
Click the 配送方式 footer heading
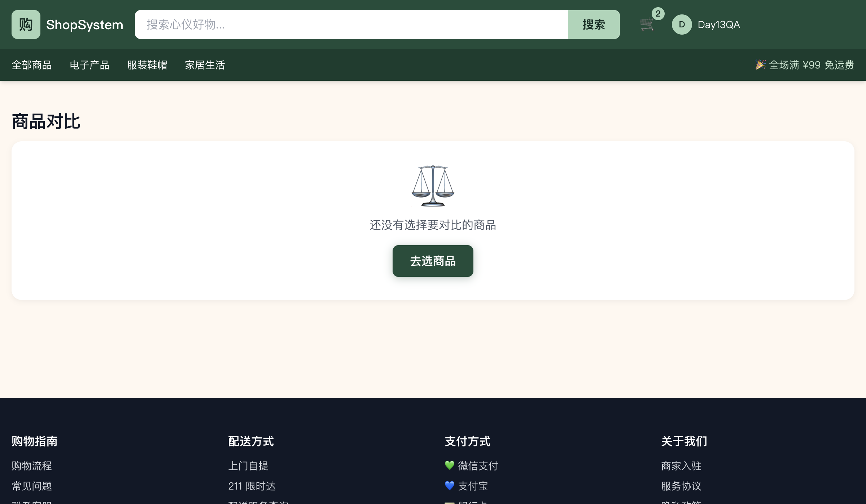click(251, 441)
